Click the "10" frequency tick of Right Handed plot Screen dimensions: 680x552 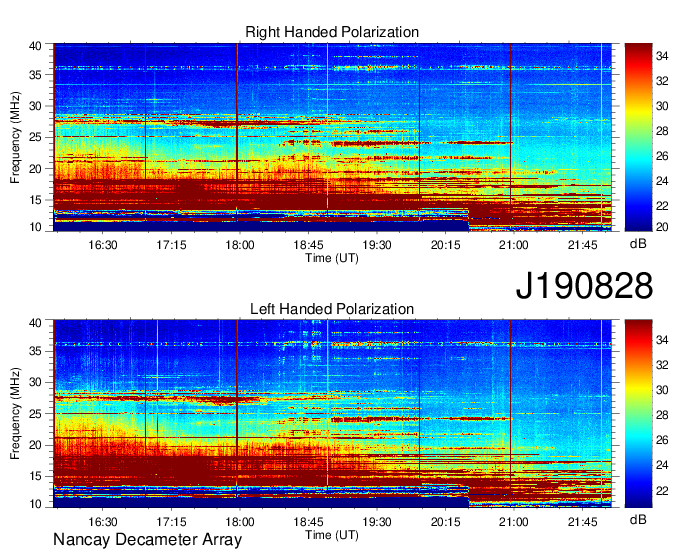[x=35, y=227]
